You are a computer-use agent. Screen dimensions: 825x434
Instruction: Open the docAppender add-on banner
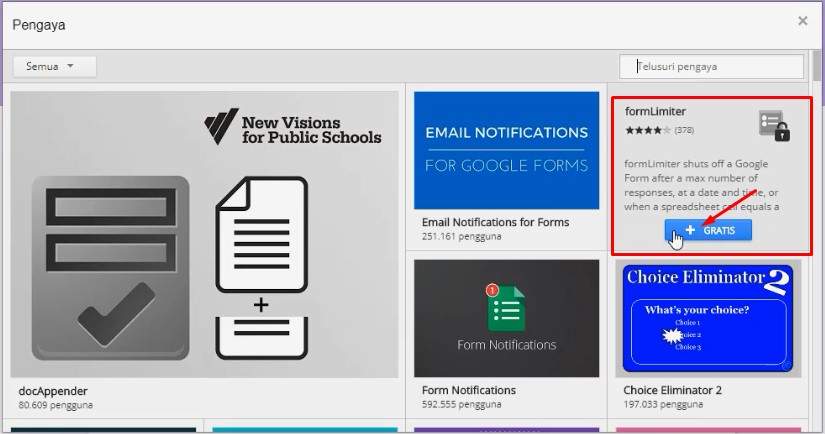204,235
